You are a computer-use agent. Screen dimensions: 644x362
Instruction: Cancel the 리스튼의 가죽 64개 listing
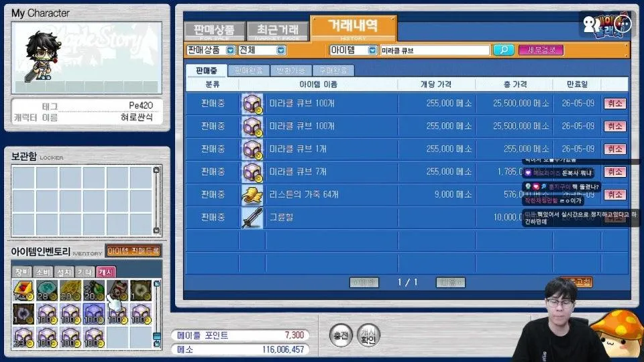point(615,194)
